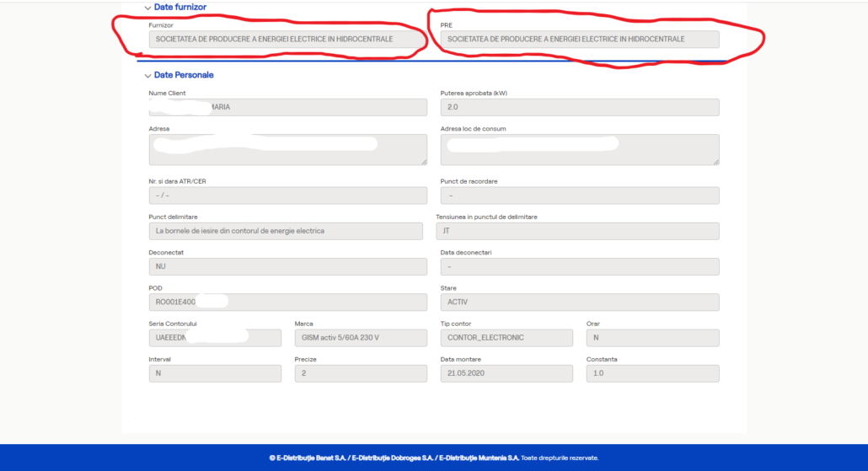Click resize handle of Adresa loc de consum
Image resolution: width=868 pixels, height=471 pixels.
tap(715, 161)
